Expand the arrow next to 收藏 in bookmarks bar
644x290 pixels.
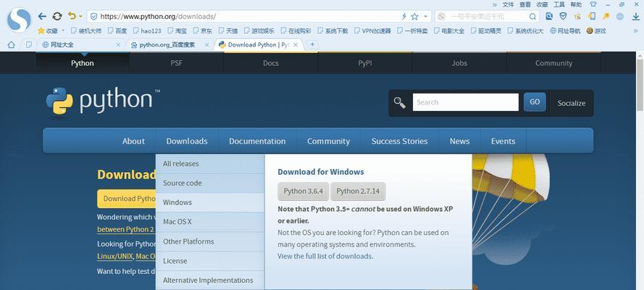pos(63,30)
